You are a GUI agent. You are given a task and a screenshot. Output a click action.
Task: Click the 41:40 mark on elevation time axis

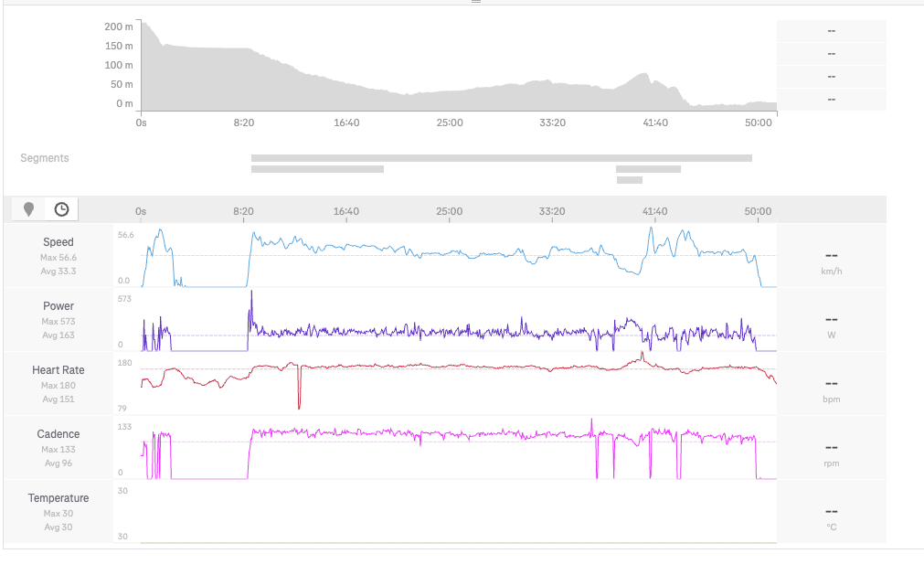click(655, 122)
